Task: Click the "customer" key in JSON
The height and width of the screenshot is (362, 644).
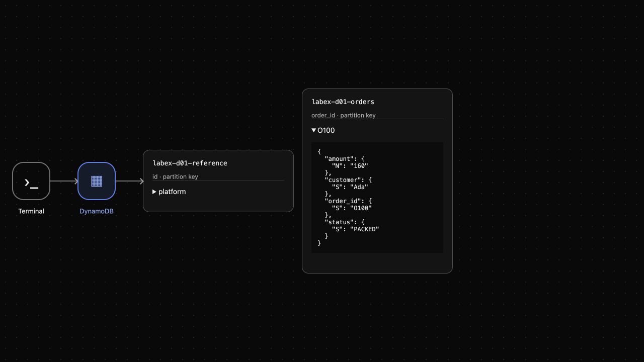Action: [x=343, y=179]
